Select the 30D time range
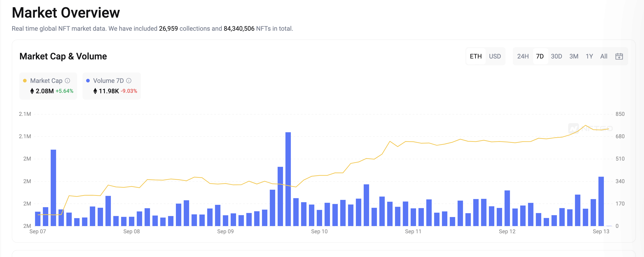 point(556,56)
